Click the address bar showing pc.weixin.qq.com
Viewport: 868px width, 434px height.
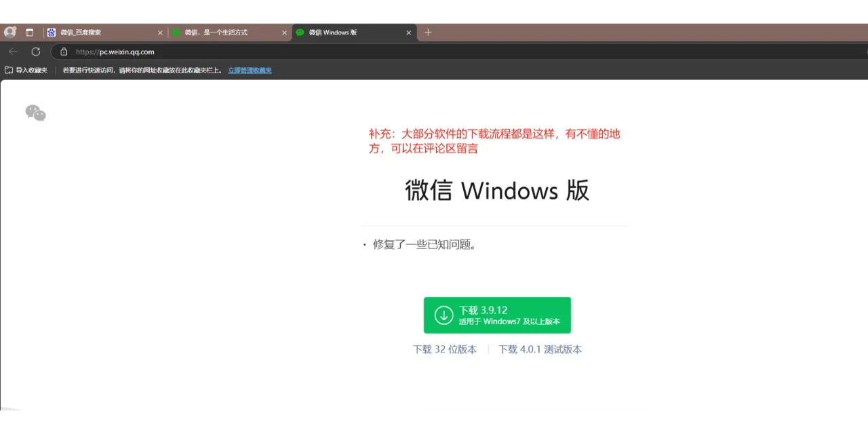115,52
